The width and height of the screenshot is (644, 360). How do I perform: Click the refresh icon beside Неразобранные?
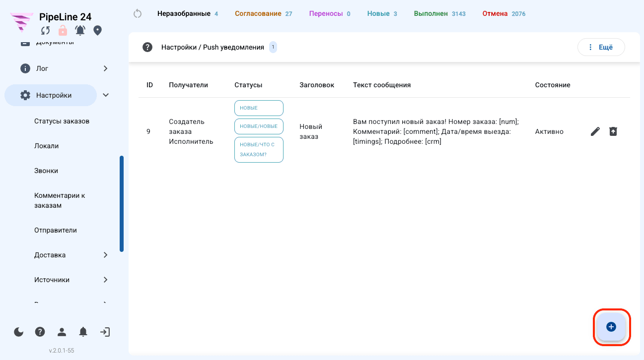point(138,13)
